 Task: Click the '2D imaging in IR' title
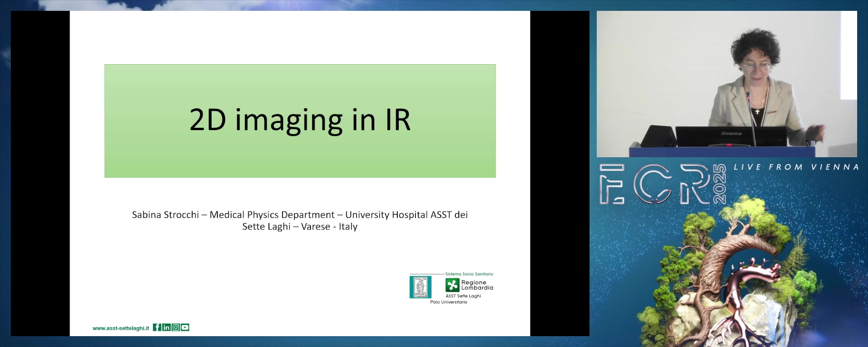click(x=300, y=120)
